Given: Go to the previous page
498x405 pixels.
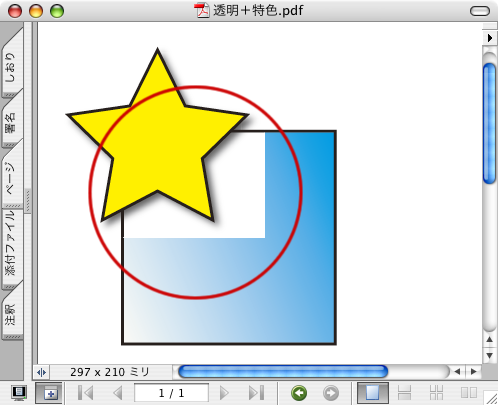Looking at the screenshot, I should [x=118, y=393].
